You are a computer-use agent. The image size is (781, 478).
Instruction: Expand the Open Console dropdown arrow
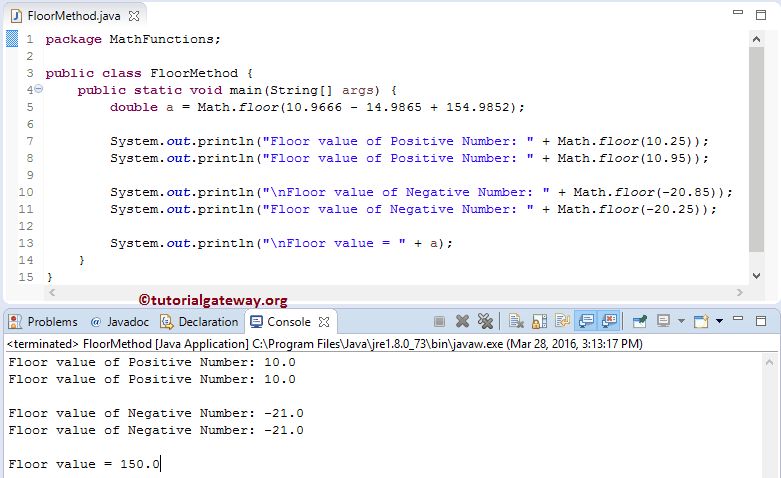point(719,321)
